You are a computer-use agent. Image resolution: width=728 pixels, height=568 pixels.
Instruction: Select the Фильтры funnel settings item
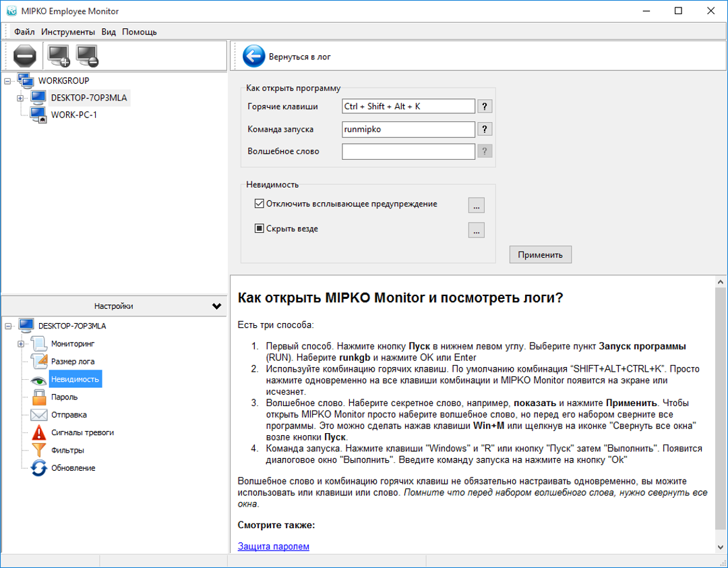pyautogui.click(x=67, y=450)
